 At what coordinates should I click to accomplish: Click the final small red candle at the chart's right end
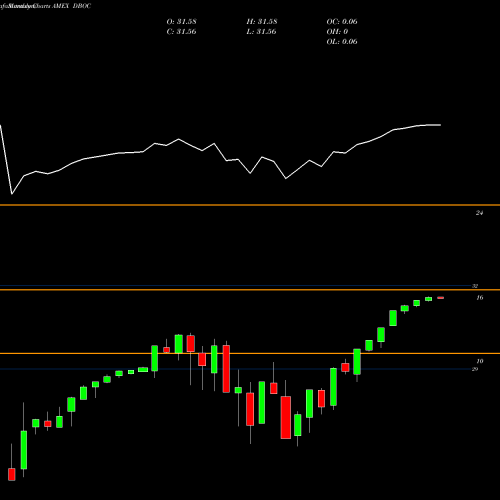coord(440,298)
